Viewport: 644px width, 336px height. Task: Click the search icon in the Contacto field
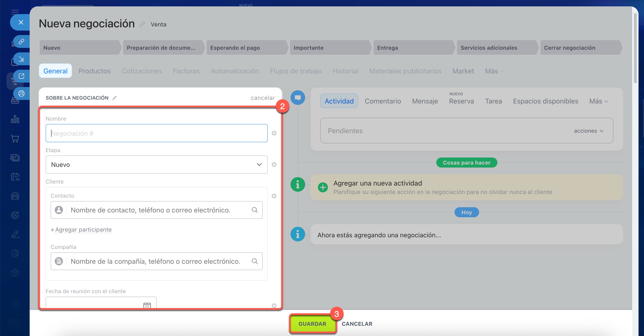[x=254, y=210]
